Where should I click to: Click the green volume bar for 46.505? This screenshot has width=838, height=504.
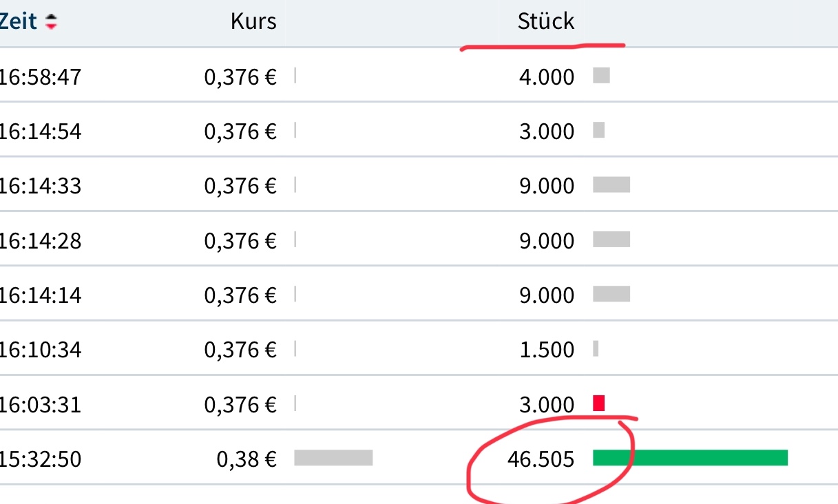pyautogui.click(x=690, y=458)
